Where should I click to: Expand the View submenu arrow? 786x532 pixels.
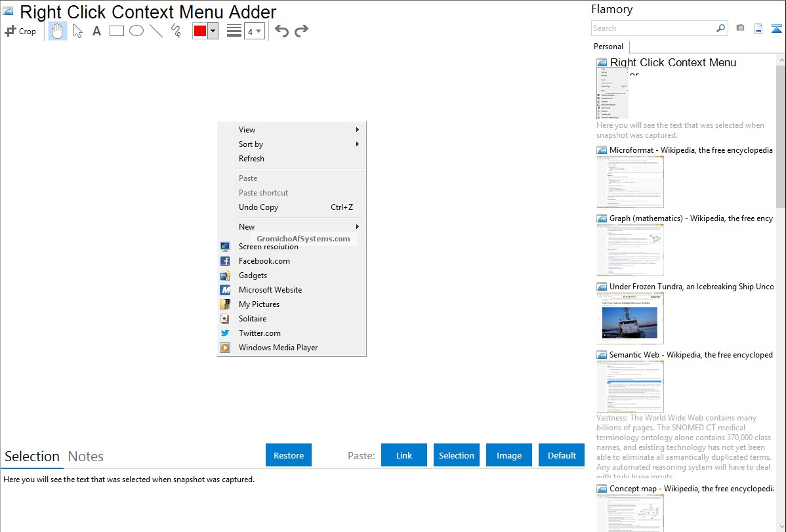[358, 129]
